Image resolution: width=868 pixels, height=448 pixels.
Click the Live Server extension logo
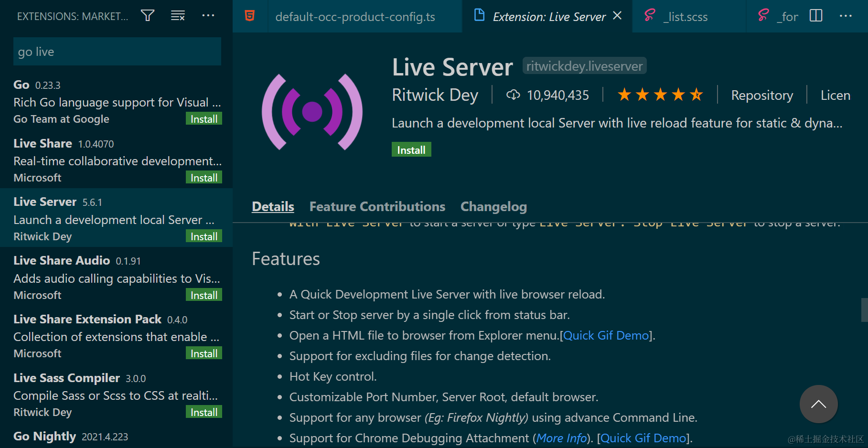click(x=312, y=112)
